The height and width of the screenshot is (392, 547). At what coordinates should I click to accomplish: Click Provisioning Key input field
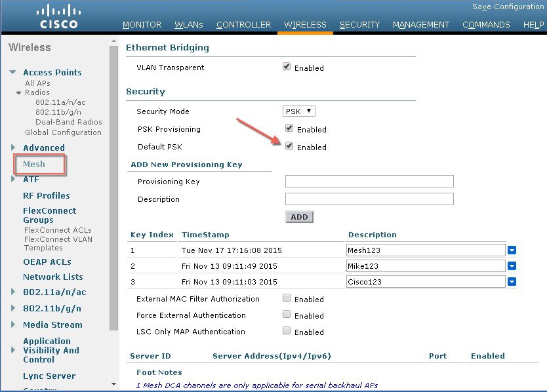pyautogui.click(x=369, y=181)
